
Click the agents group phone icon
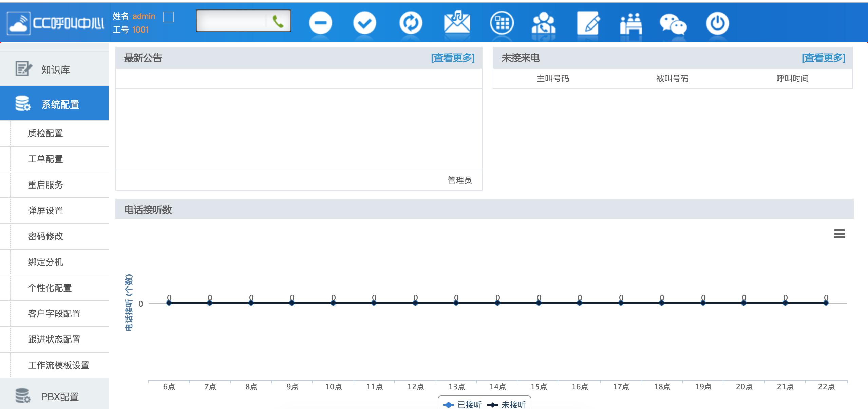(544, 23)
